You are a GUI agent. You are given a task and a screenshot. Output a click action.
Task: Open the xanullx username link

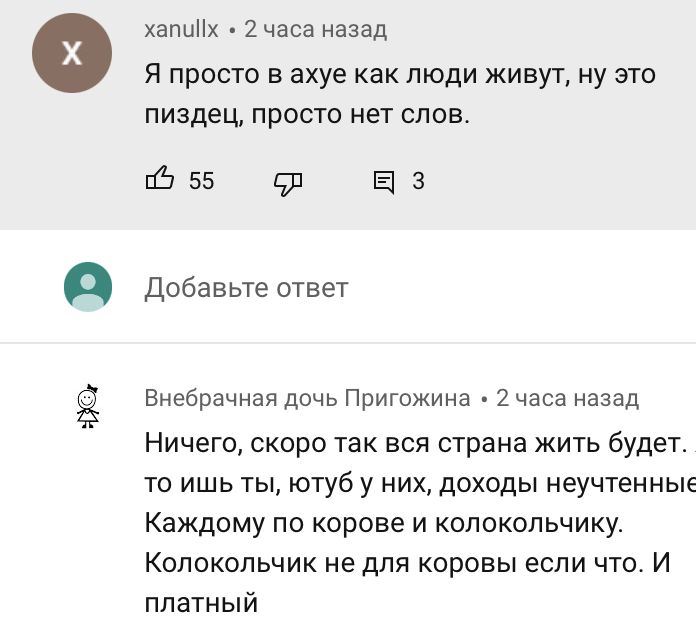[x=181, y=30]
